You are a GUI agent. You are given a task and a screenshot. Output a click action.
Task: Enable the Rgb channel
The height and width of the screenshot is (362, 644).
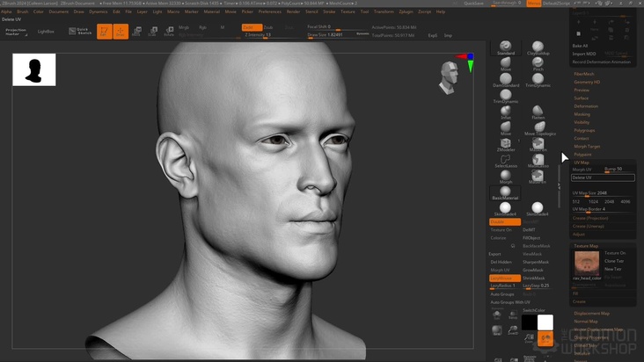(x=202, y=27)
